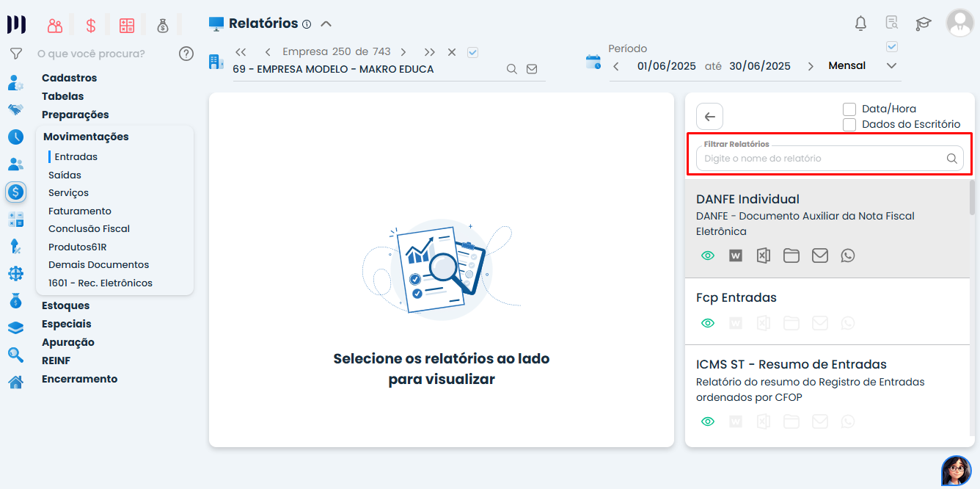Advance to next period with the arrow
Screen dimensions: 980x489
click(x=810, y=65)
